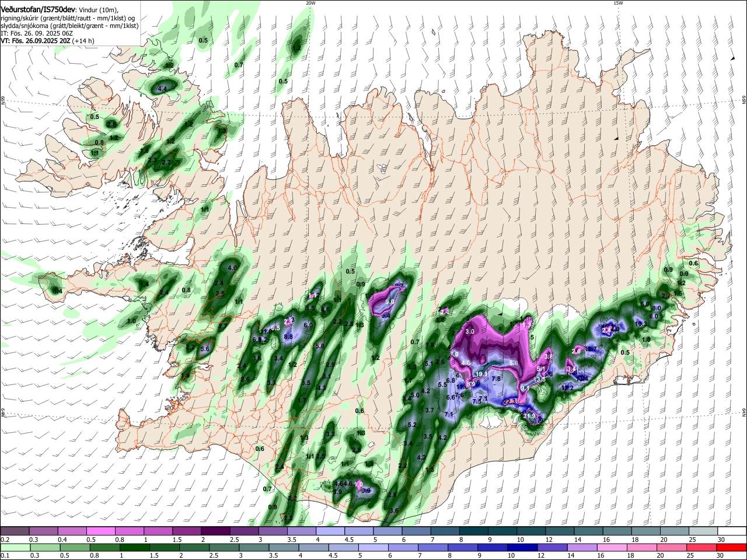
Task: Click the 15W longitude label
Action: (618, 3)
